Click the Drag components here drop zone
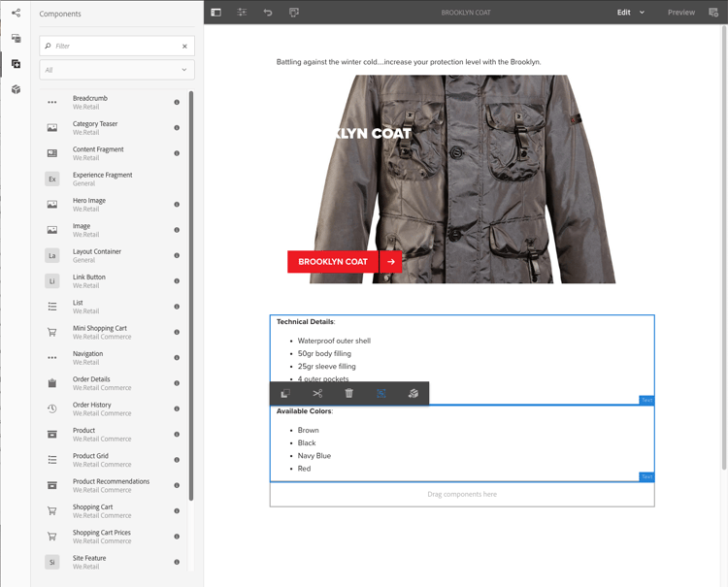The image size is (728, 587). coord(462,494)
